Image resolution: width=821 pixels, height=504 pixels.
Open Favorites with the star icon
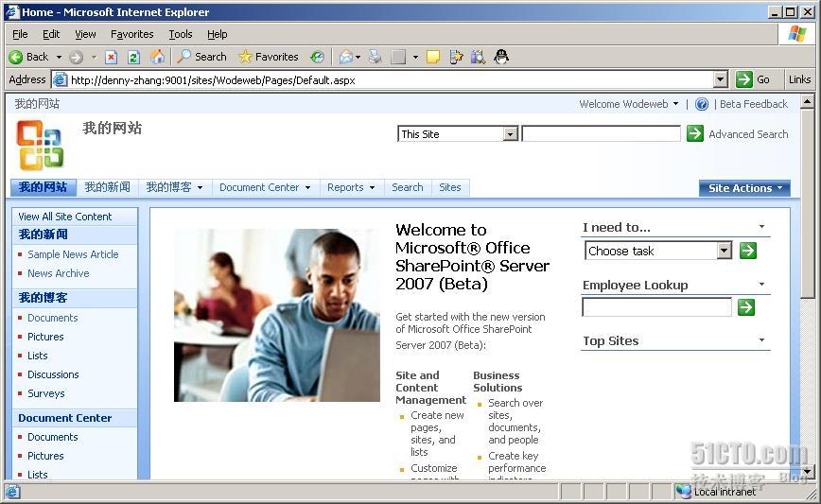[268, 57]
